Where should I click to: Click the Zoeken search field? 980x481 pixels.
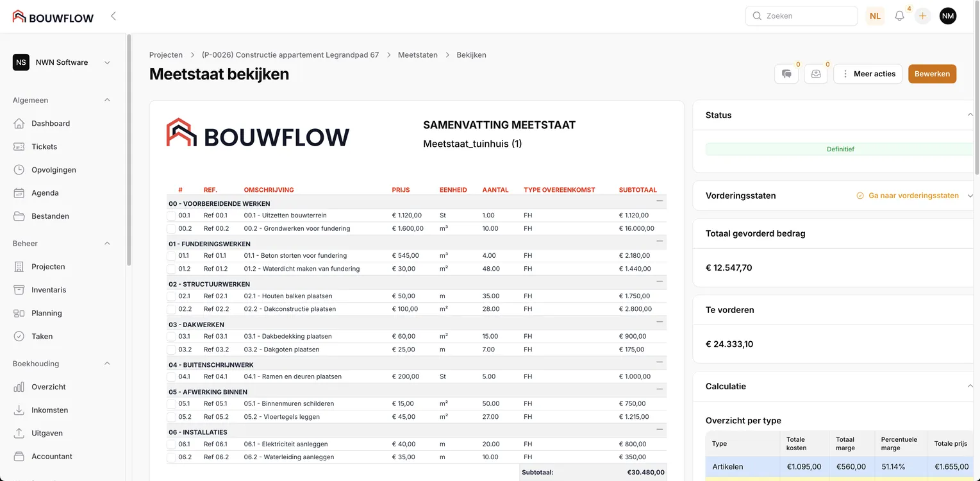pyautogui.click(x=801, y=16)
